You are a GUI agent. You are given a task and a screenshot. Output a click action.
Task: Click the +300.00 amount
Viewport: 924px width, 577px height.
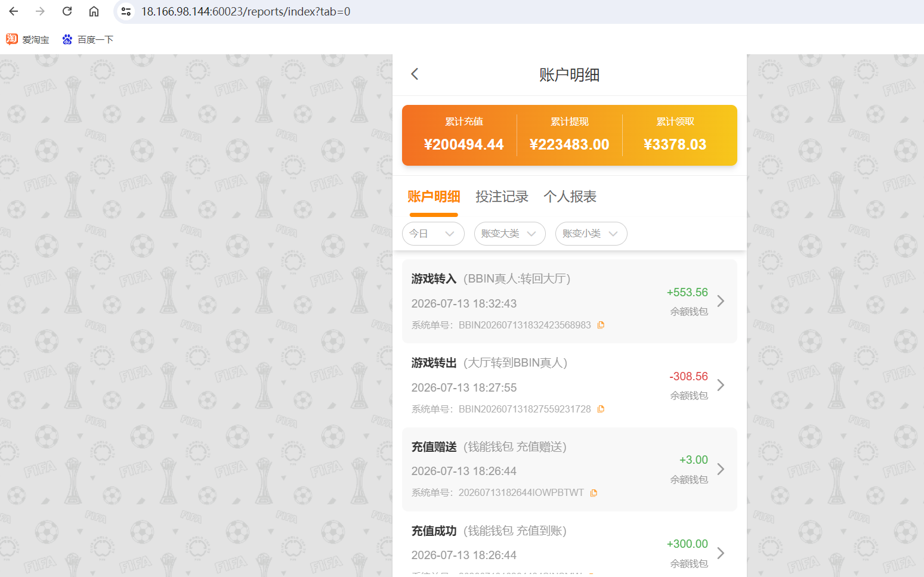(687, 544)
